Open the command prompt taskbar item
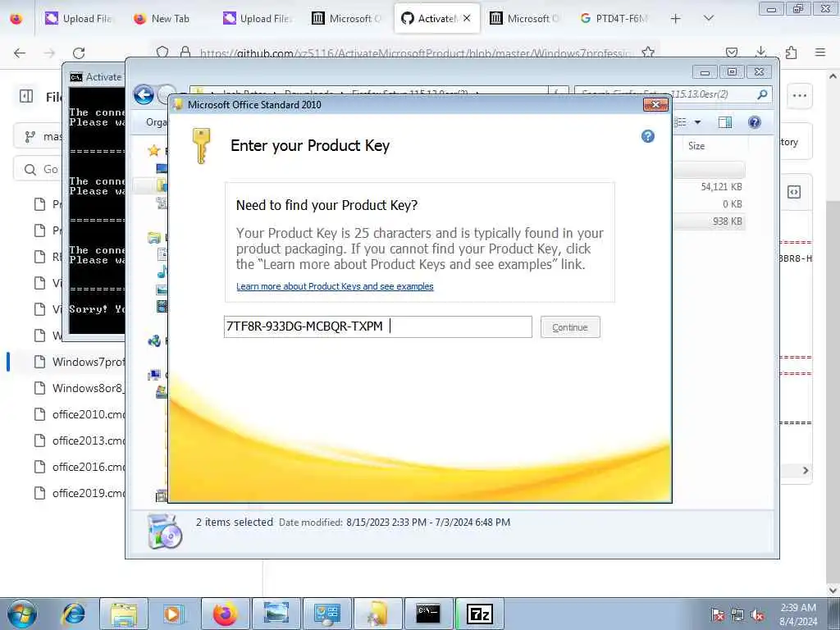The width and height of the screenshot is (840, 630). tap(428, 614)
